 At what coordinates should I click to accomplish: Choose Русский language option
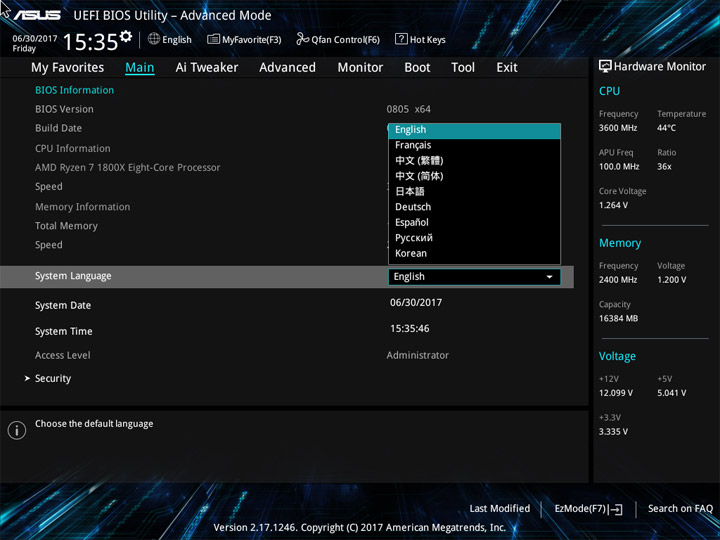coord(474,238)
